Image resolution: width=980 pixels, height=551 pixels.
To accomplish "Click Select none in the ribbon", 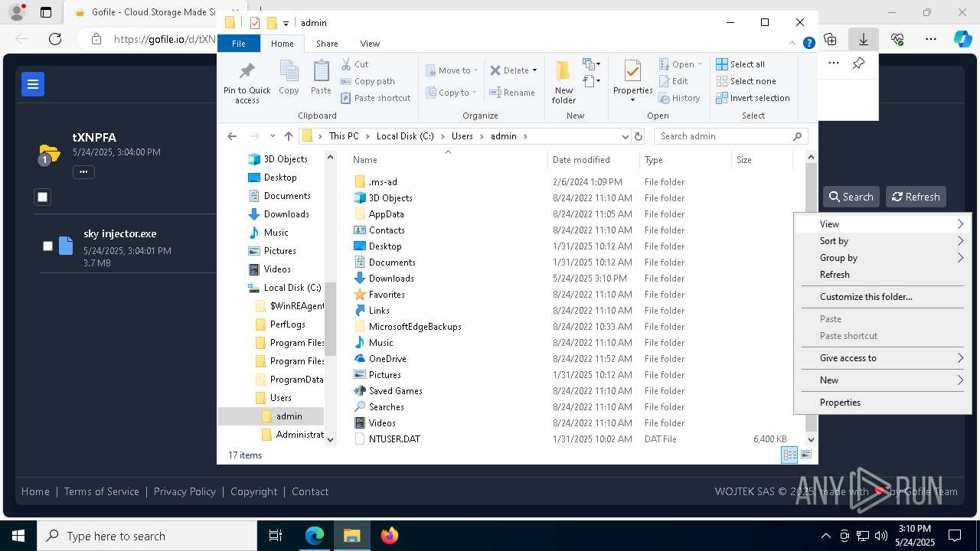I will [x=746, y=81].
